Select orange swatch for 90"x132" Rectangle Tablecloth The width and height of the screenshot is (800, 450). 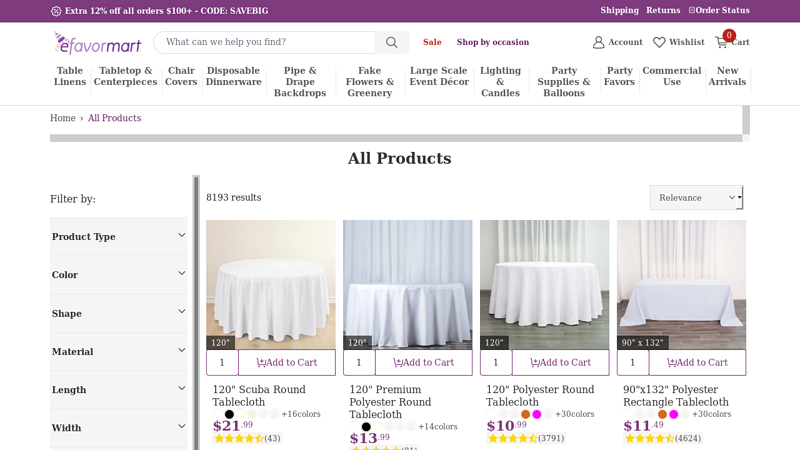pos(662,414)
